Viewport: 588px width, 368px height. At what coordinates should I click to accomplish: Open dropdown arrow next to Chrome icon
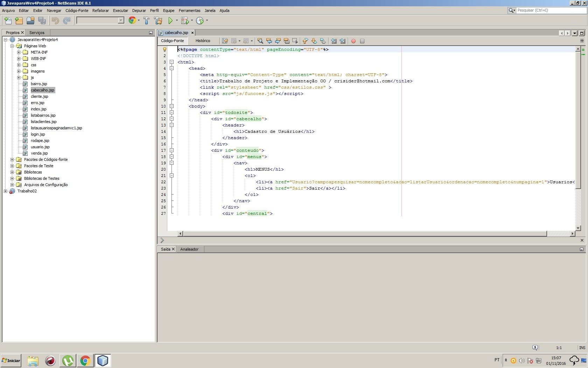pyautogui.click(x=139, y=20)
